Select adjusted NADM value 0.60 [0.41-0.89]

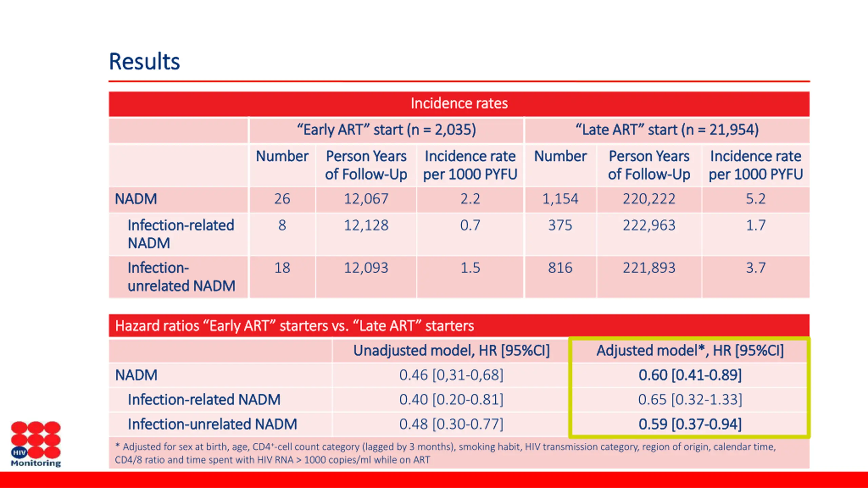coord(690,375)
